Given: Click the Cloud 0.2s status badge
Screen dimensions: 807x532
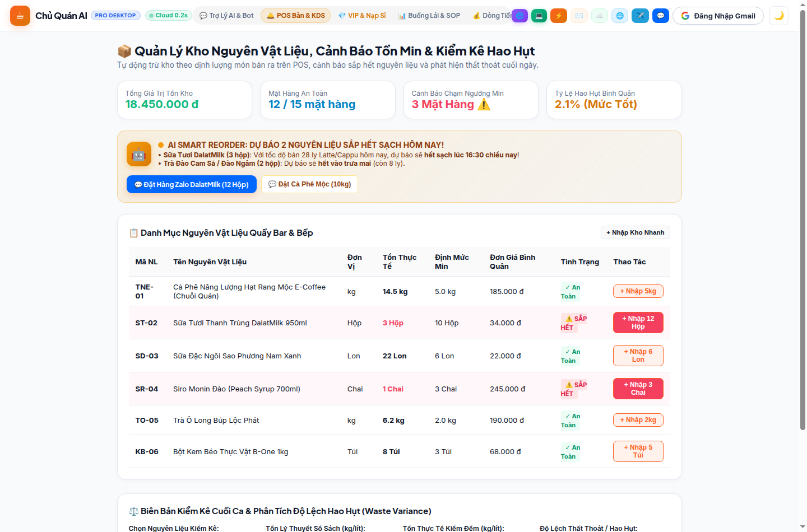Looking at the screenshot, I should (169, 16).
